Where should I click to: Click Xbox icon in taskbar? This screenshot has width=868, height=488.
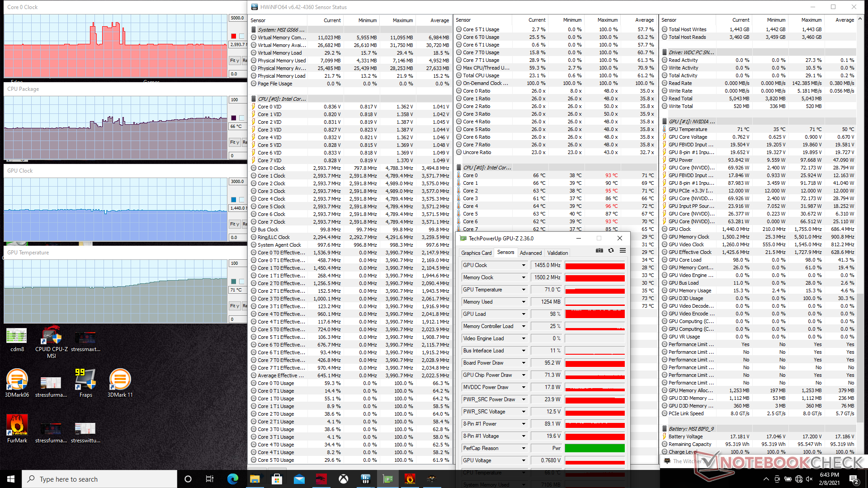pyautogui.click(x=344, y=479)
